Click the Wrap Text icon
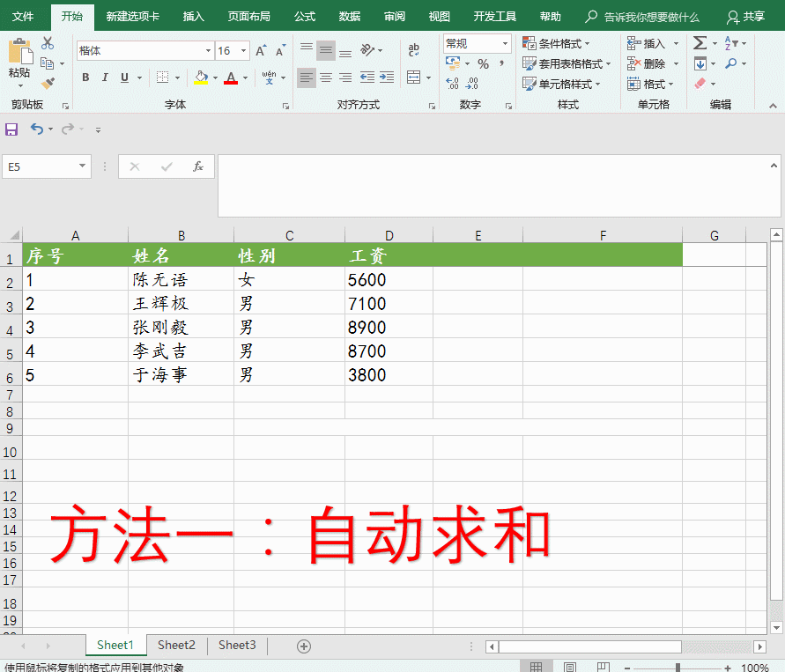This screenshot has height=672, width=785. (x=413, y=50)
